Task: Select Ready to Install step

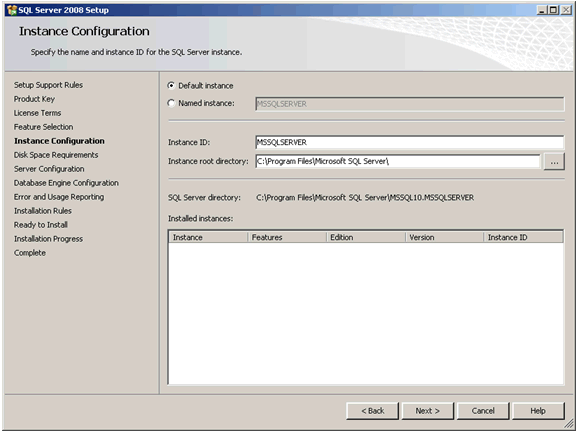Action: click(41, 225)
